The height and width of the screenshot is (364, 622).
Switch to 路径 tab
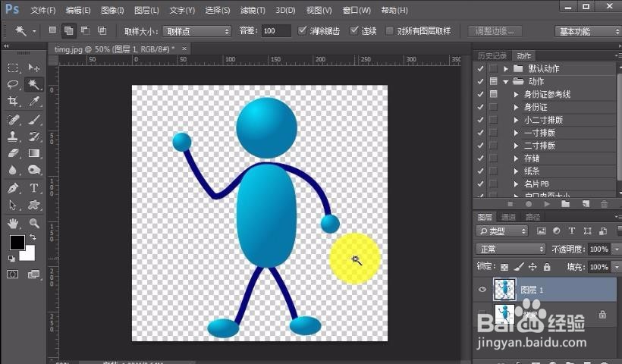point(532,217)
